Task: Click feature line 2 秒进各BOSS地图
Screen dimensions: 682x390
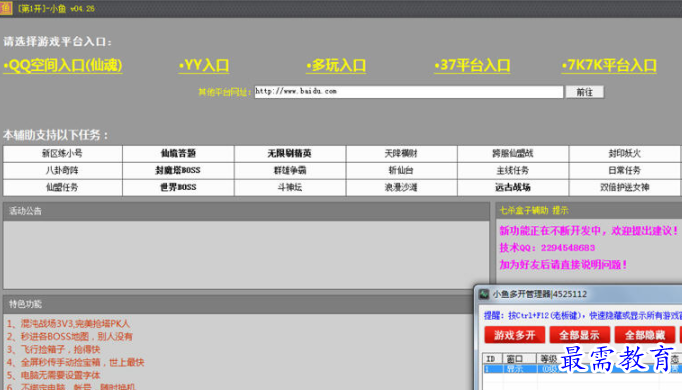Action: [x=70, y=336]
